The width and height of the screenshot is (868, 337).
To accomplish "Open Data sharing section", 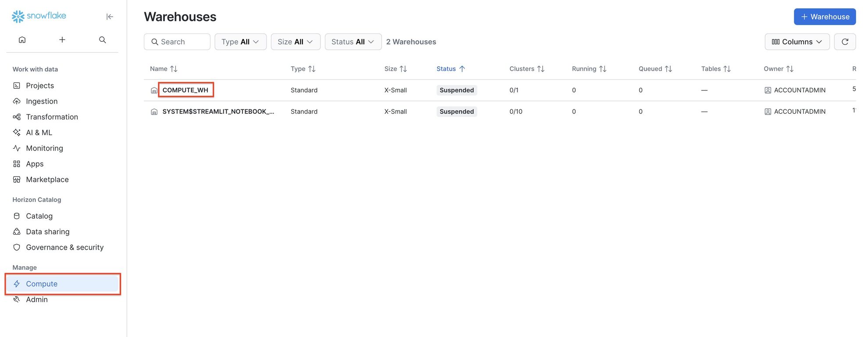I will click(x=48, y=232).
